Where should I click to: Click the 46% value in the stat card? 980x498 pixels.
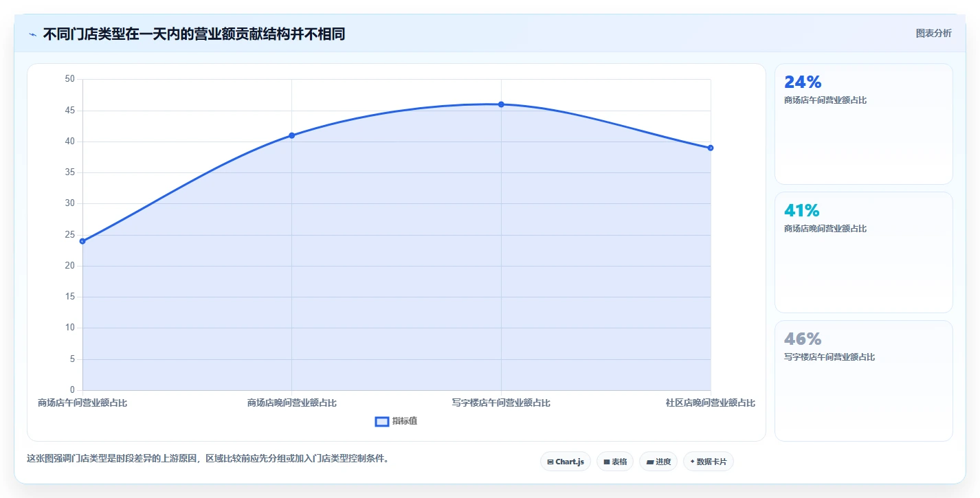tap(803, 339)
